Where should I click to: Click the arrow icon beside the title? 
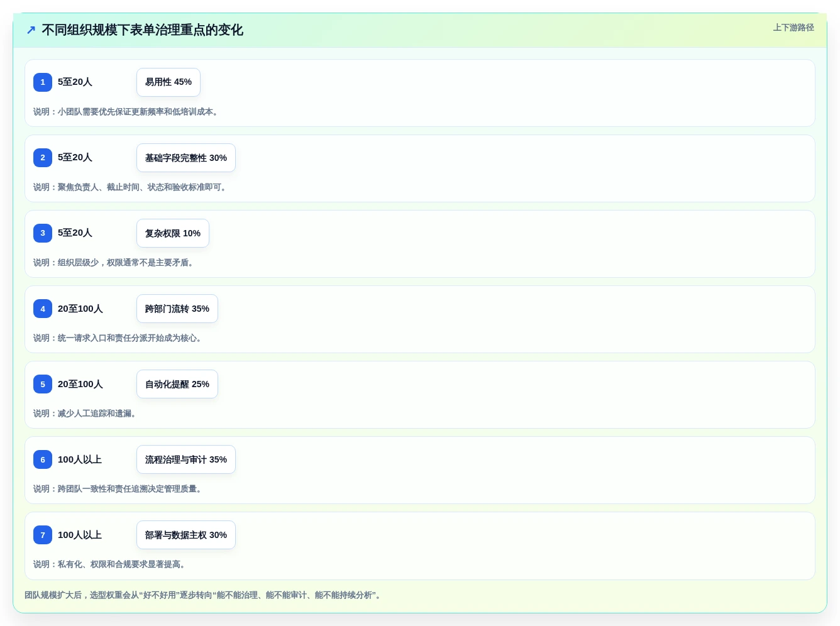coord(31,30)
